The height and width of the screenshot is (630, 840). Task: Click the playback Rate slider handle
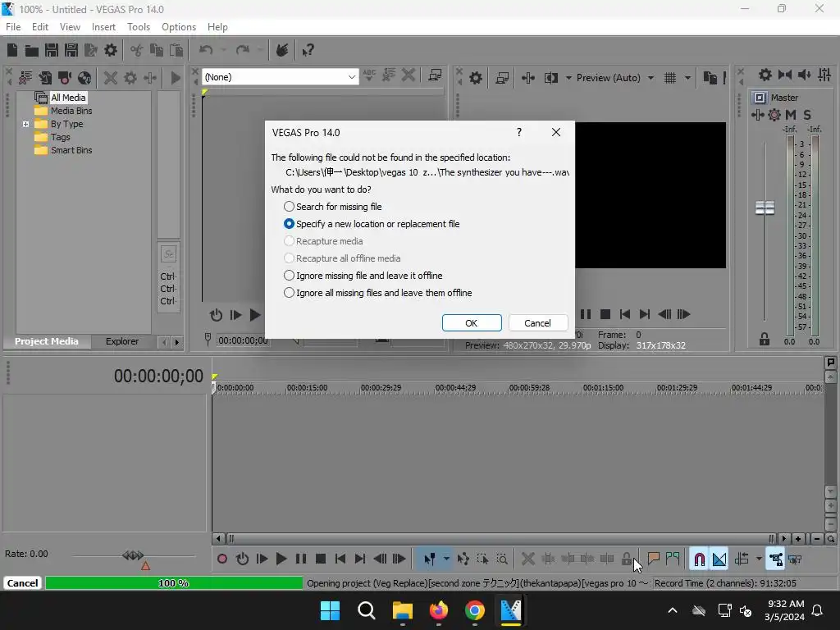[x=133, y=555]
